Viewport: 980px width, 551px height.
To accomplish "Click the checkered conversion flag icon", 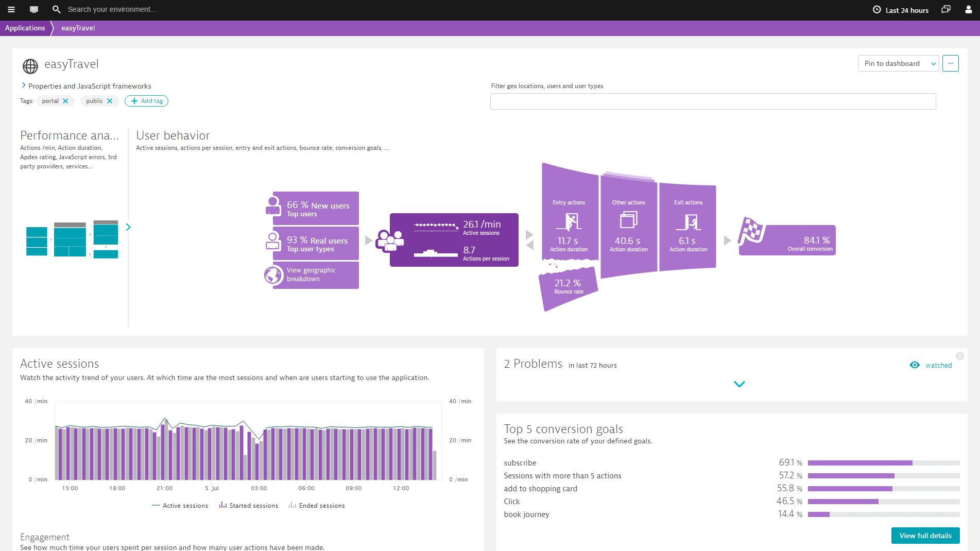I will [x=751, y=231].
